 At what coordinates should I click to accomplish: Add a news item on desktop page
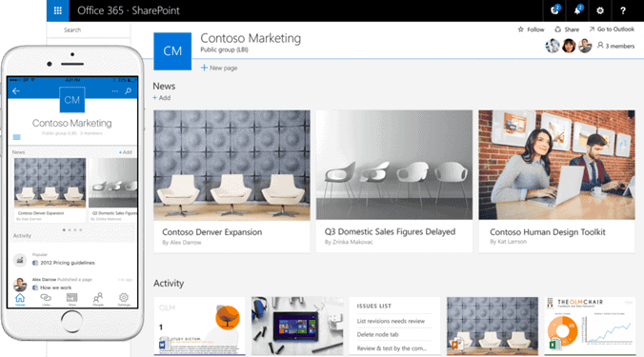click(x=161, y=98)
